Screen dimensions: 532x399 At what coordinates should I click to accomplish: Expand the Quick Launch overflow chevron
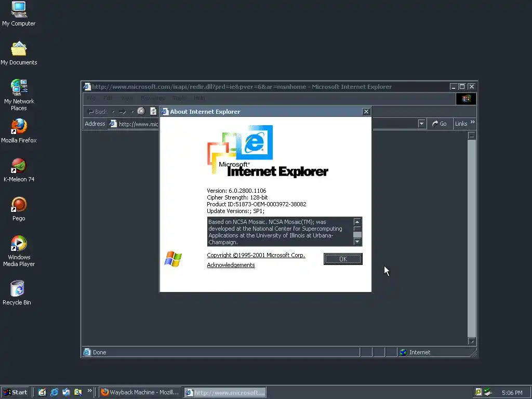[x=89, y=391]
